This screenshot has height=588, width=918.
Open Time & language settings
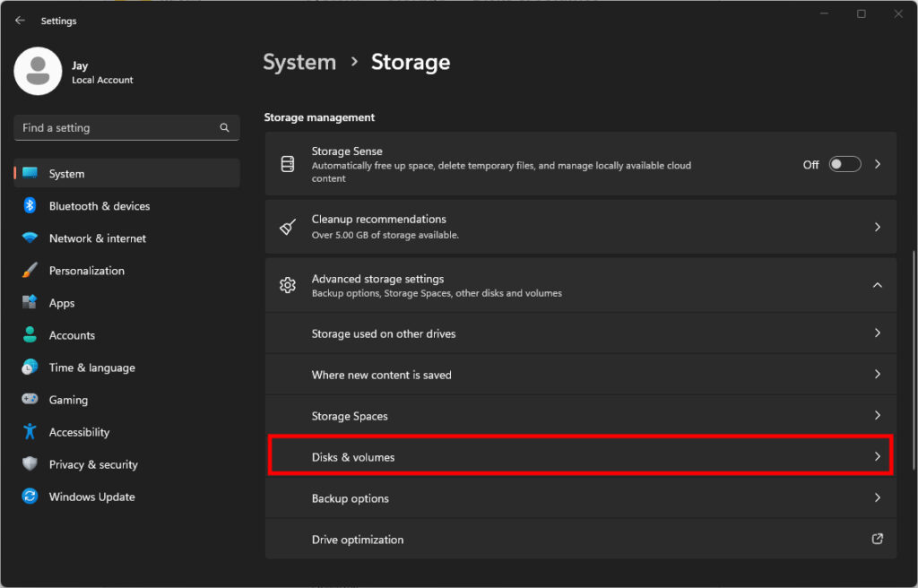[90, 367]
